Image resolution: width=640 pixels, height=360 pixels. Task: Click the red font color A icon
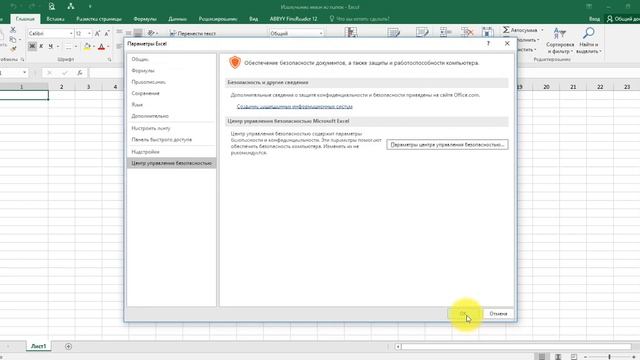[101, 47]
